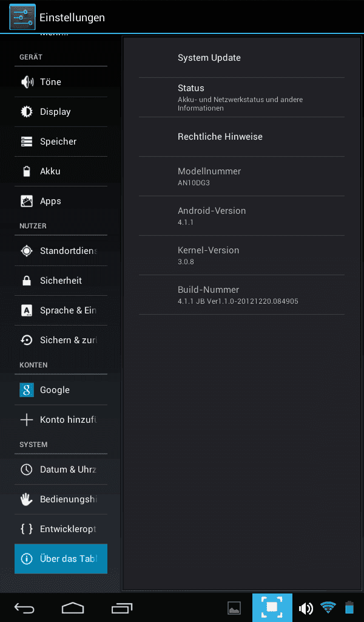This screenshot has height=622, width=364.
Task: Tap Android version value 4.1.1
Action: (186, 222)
